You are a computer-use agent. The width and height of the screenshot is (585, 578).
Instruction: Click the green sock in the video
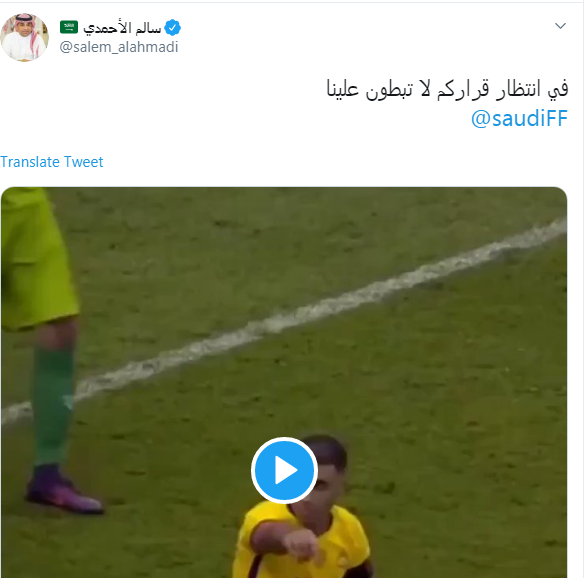click(x=53, y=405)
